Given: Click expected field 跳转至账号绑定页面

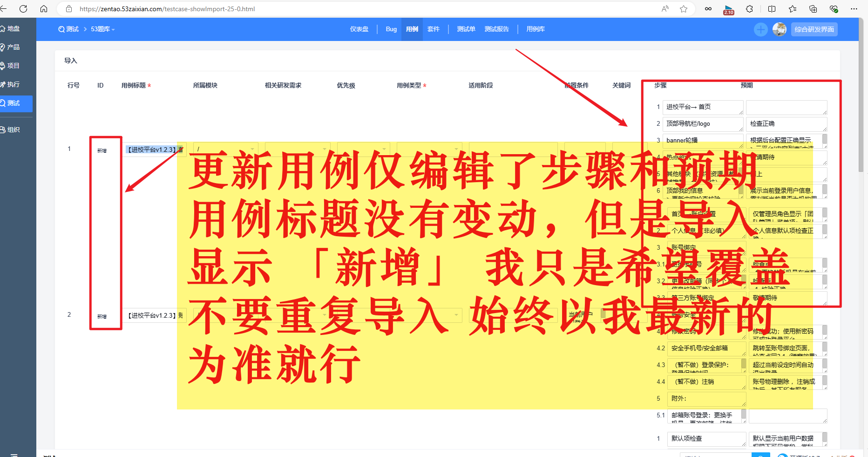Looking at the screenshot, I should coord(788,348).
